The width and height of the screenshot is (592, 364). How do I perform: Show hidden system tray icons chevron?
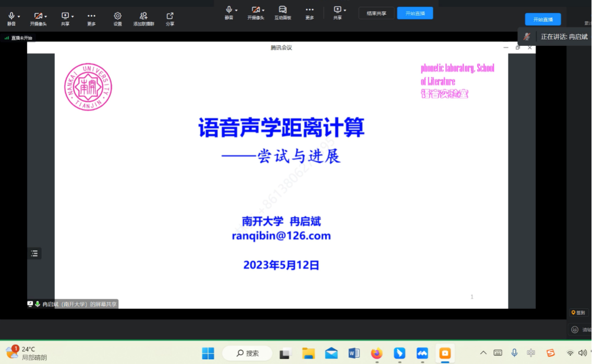[483, 353]
